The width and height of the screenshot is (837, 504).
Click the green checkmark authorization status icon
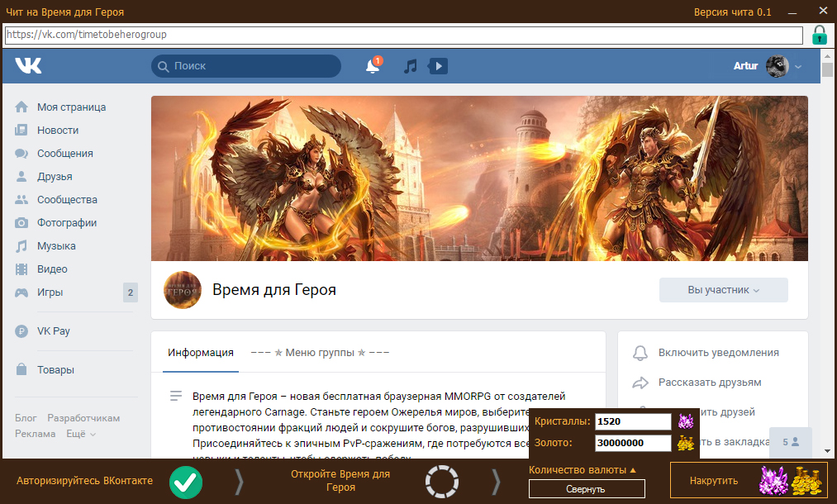pyautogui.click(x=186, y=483)
